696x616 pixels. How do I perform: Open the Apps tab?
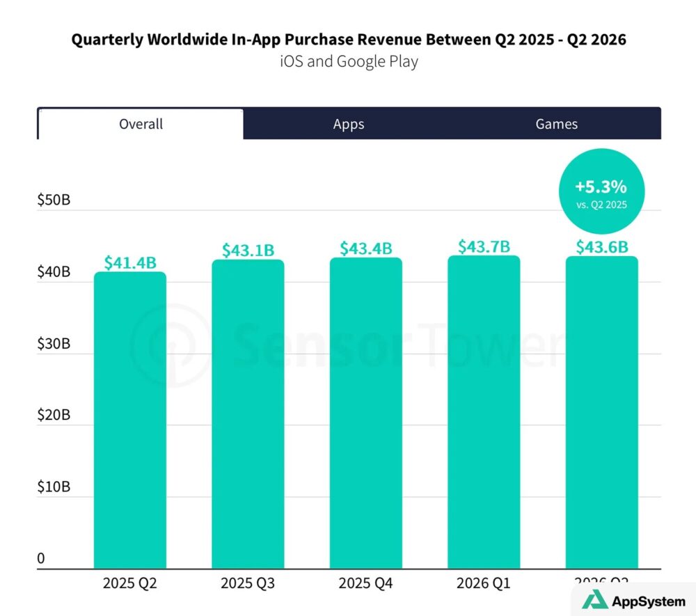click(349, 124)
